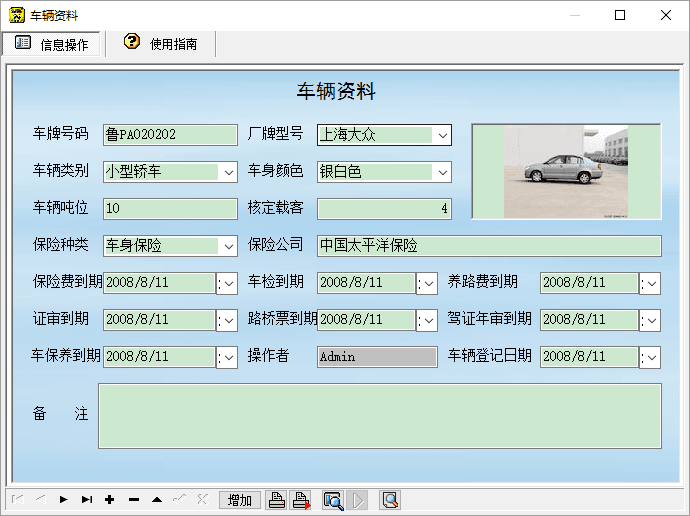Maximize the 车辆资料 window
The width and height of the screenshot is (690, 516).
(x=620, y=15)
